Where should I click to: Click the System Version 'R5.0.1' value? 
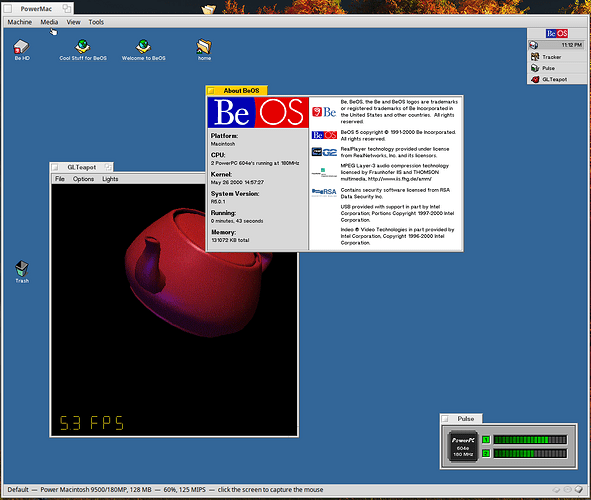(218, 202)
